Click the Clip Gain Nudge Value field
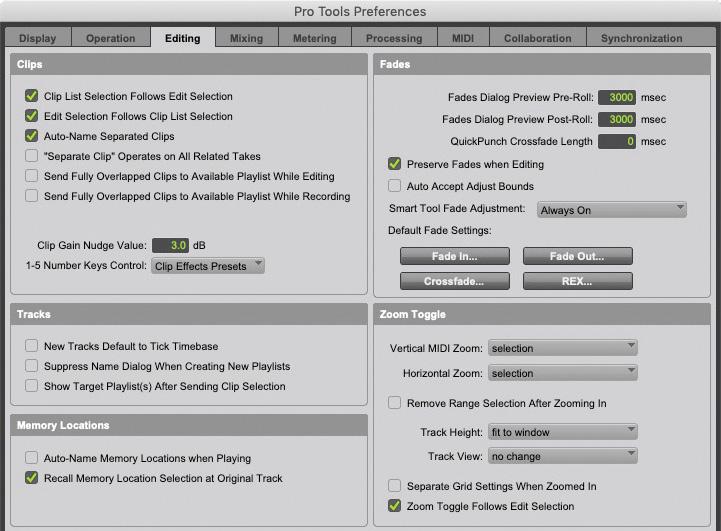The height and width of the screenshot is (531, 721). pyautogui.click(x=171, y=246)
